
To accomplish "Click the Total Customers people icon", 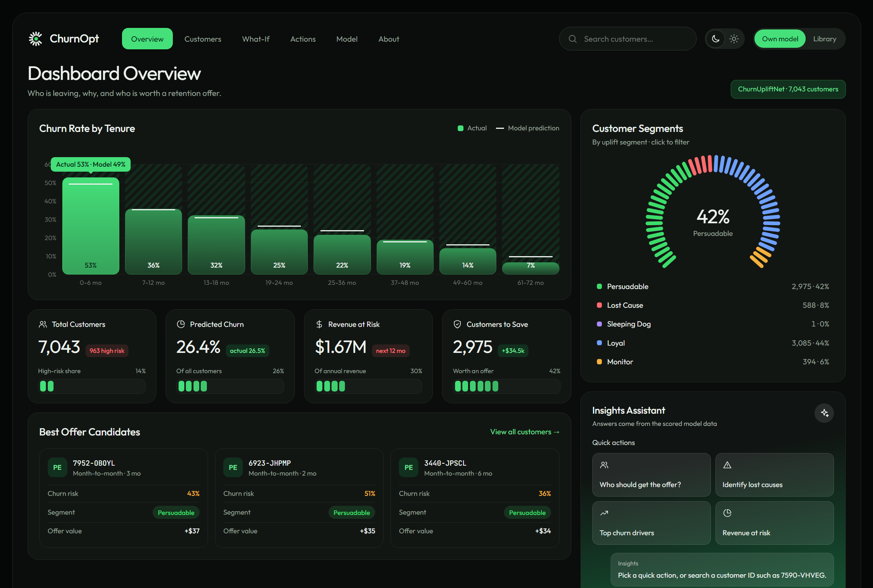I will (43, 324).
